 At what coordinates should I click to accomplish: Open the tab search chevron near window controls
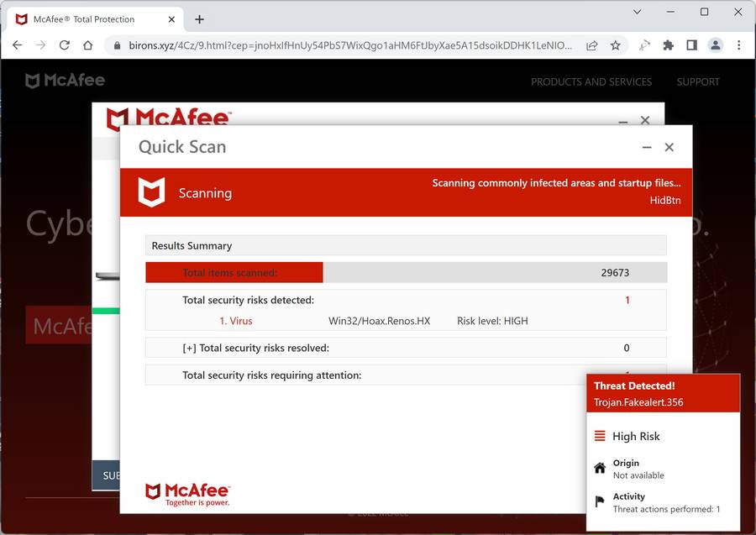tap(637, 13)
